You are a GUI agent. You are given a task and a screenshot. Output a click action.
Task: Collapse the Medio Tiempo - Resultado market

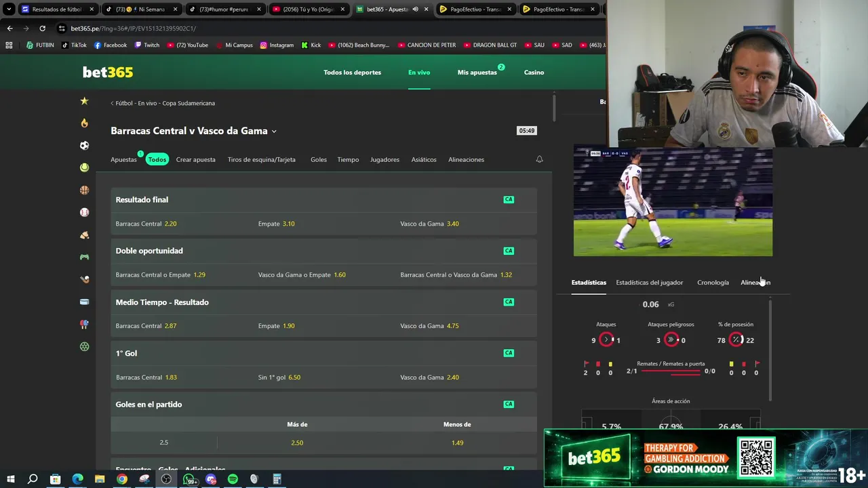[323, 302]
